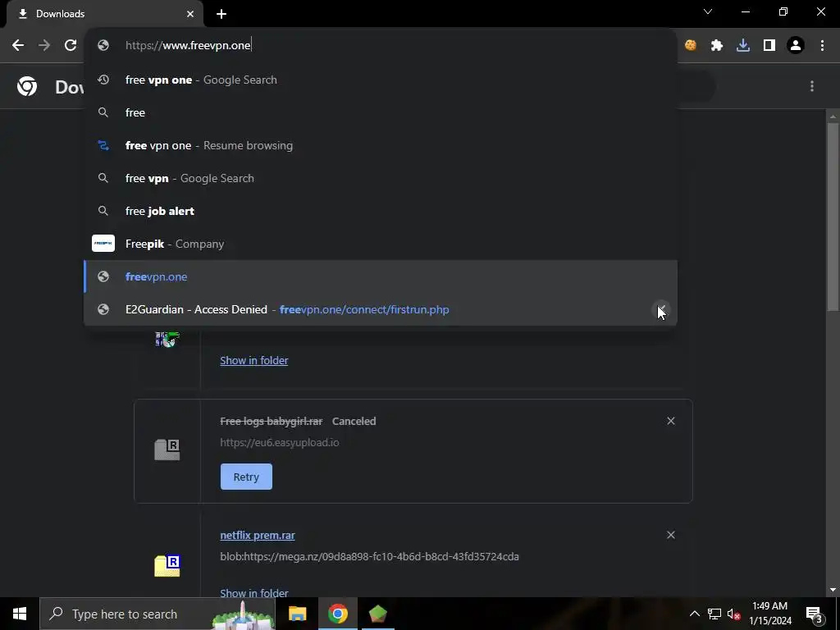Screen dimensions: 840x630
Task: Choose 'free vpn - Google Search' suggestion
Action: tap(381, 178)
